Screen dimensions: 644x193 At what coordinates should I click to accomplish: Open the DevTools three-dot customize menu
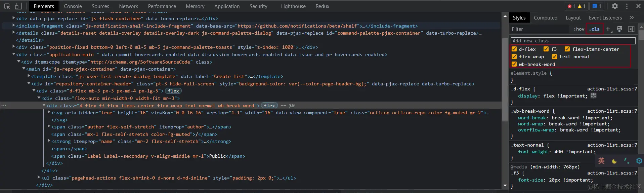pyautogui.click(x=627, y=6)
